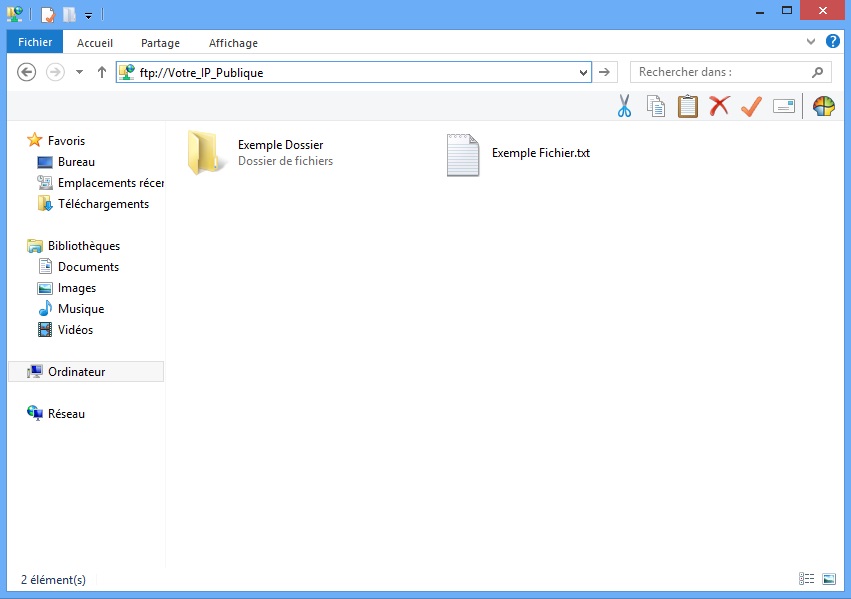Click the Exemple Dossier name text

coord(280,145)
